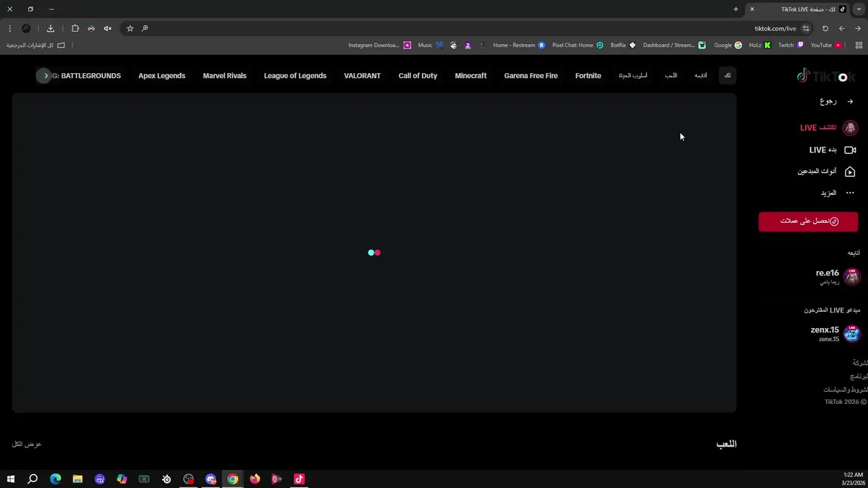
Task: Click the tiktok.com/live address bar
Action: [x=775, y=28]
